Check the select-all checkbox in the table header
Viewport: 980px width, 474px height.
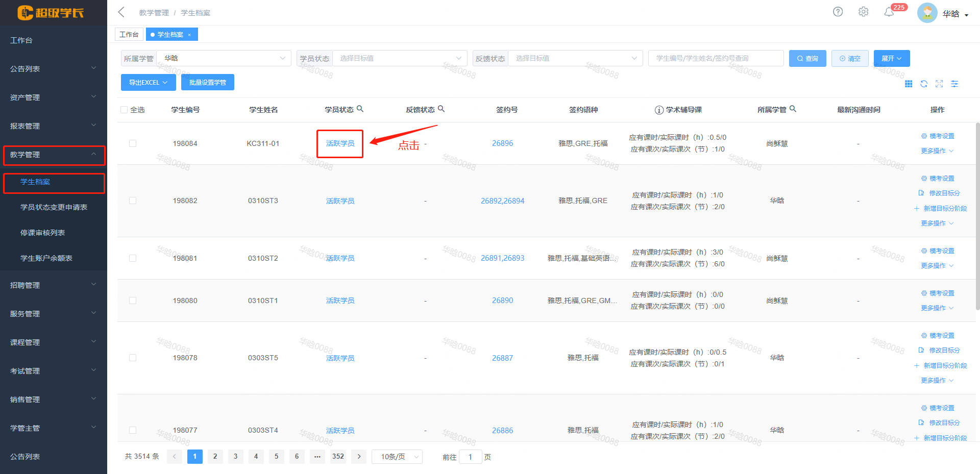click(x=124, y=109)
